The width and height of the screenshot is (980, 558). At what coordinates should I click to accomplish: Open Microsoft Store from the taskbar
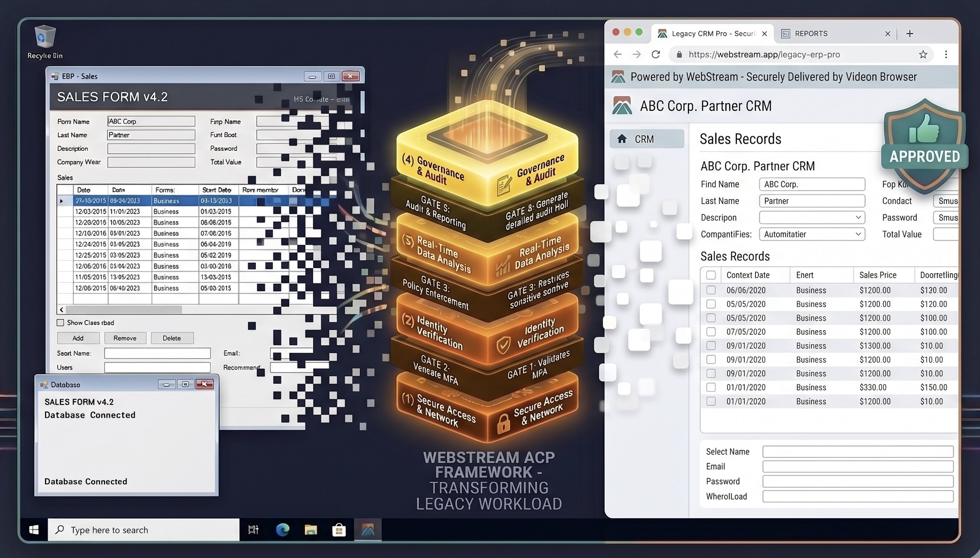(x=339, y=530)
